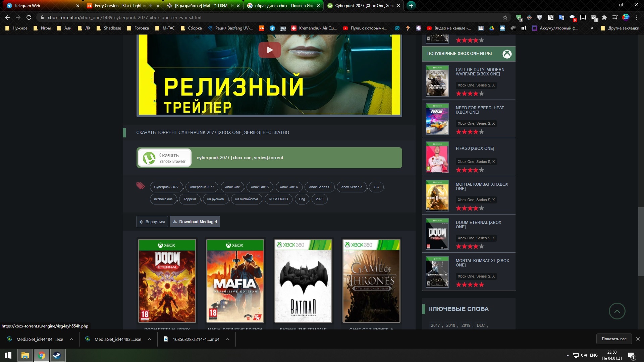
Task: Open the Сборка bookmarks folder
Action: (x=191, y=28)
